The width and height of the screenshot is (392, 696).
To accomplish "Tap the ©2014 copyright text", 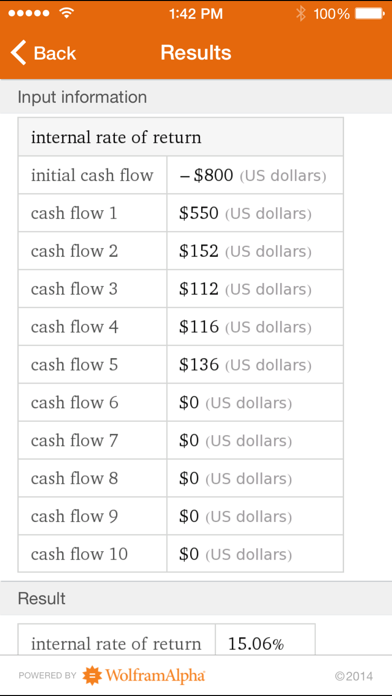I will [354, 676].
